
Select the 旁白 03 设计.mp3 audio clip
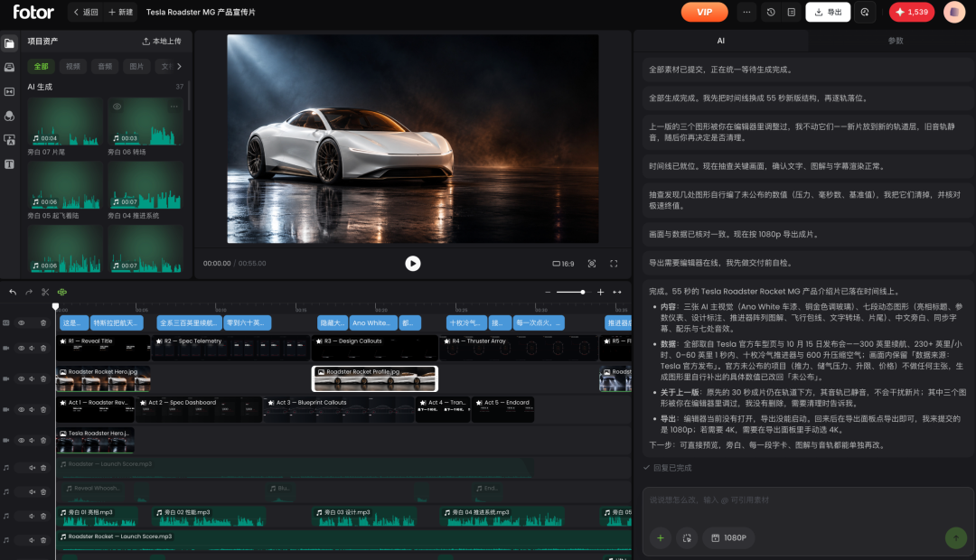coord(364,517)
